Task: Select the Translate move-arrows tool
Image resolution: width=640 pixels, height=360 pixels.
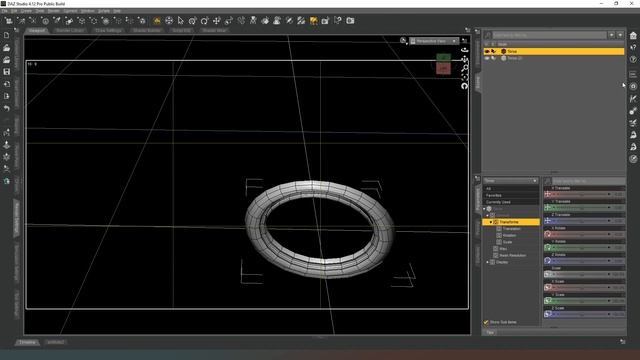Action: [217, 20]
